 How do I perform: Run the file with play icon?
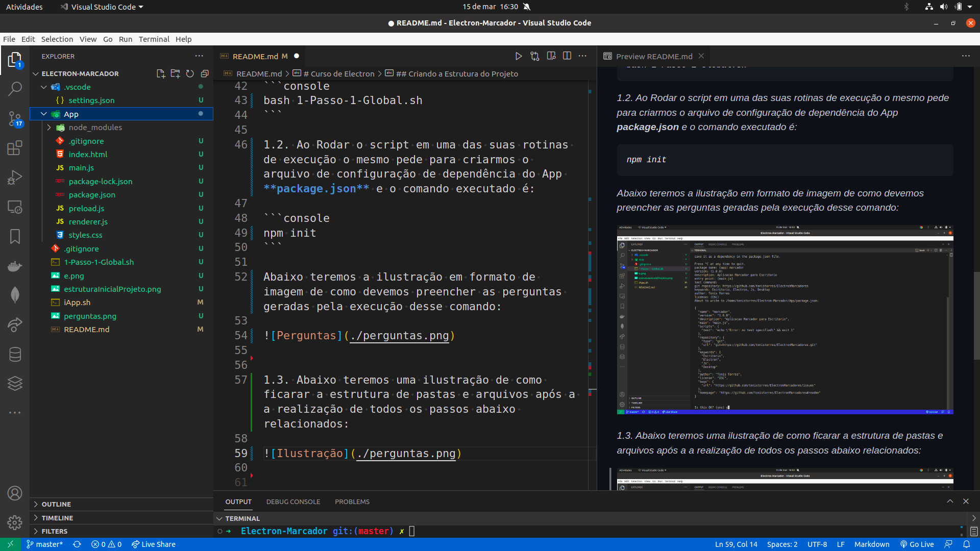[x=518, y=56]
